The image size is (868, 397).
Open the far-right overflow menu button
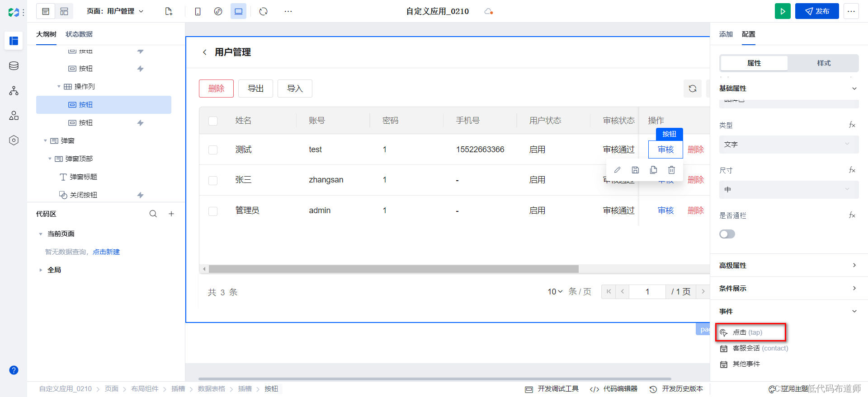pyautogui.click(x=851, y=11)
